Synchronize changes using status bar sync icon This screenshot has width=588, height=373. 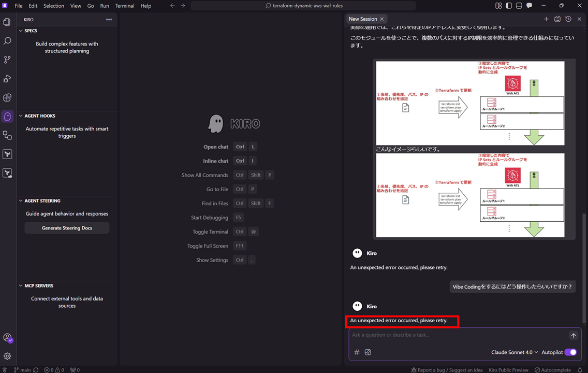point(36,369)
